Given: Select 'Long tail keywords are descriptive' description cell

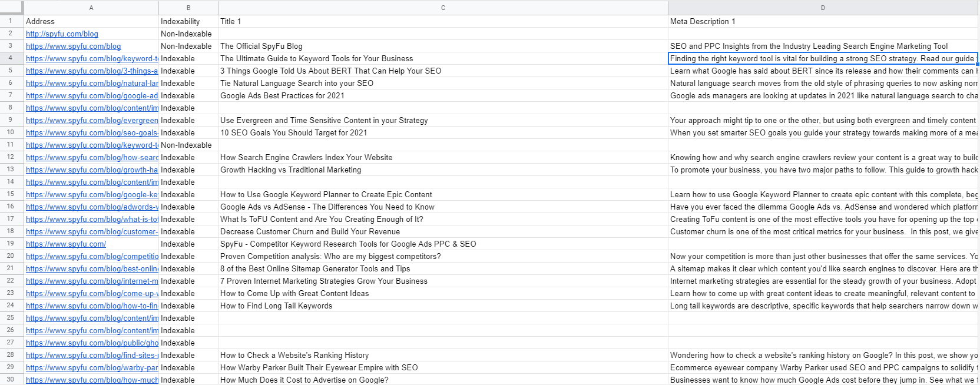Looking at the screenshot, I should tap(823, 306).
